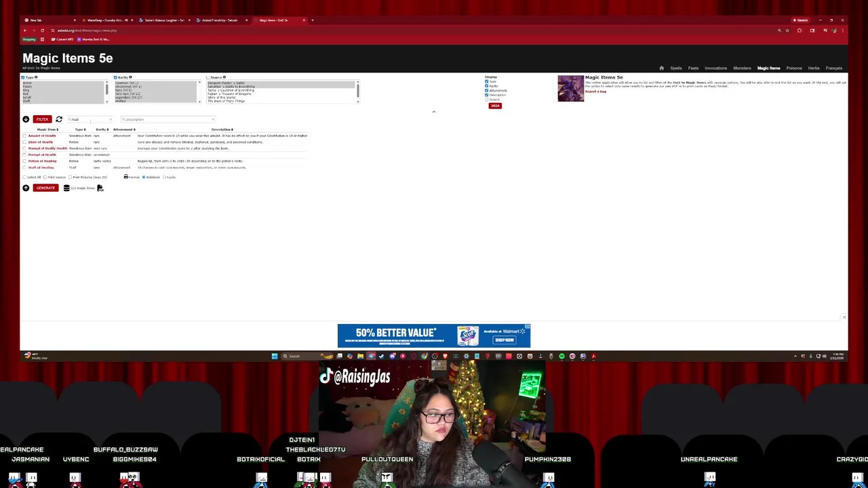Image resolution: width=868 pixels, height=488 pixels.
Task: Click the refresh arrows icon next to FILTER
Action: tap(59, 119)
